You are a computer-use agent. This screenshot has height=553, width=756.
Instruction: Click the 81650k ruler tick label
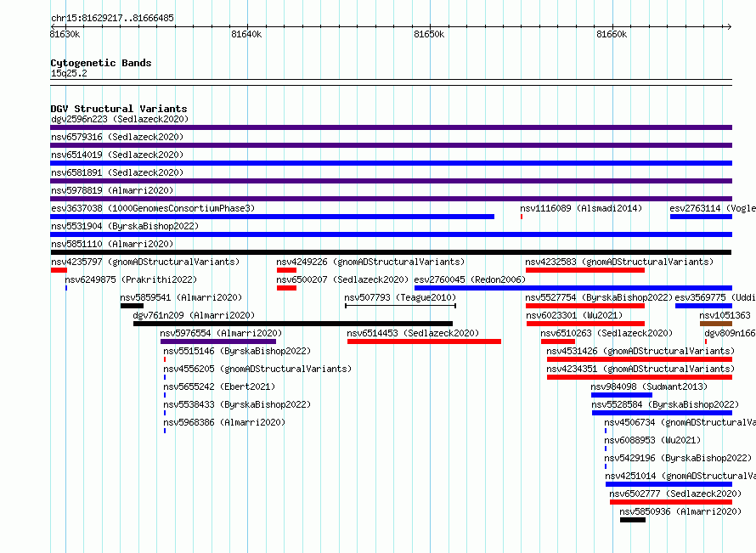(429, 34)
